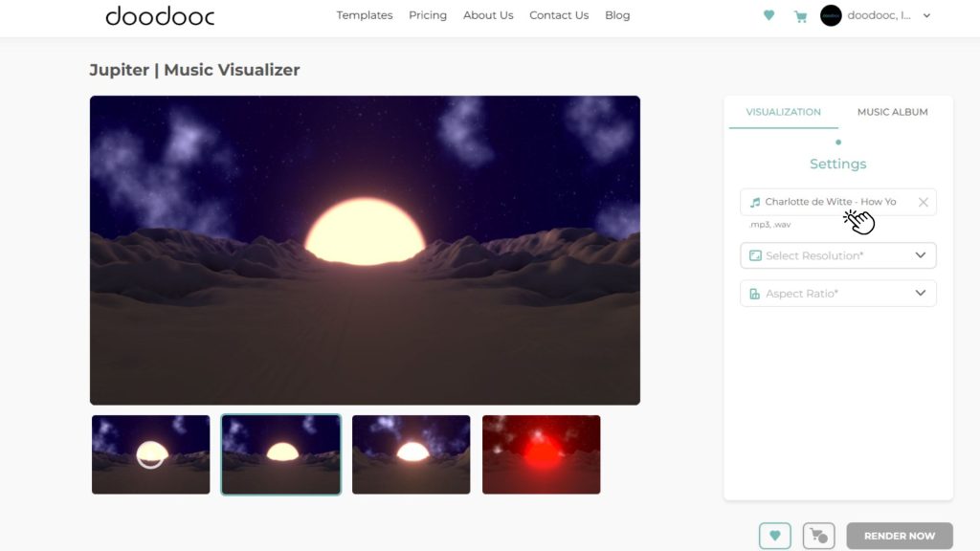Switch to the Music Album tab
The width and height of the screenshot is (980, 551).
892,112
